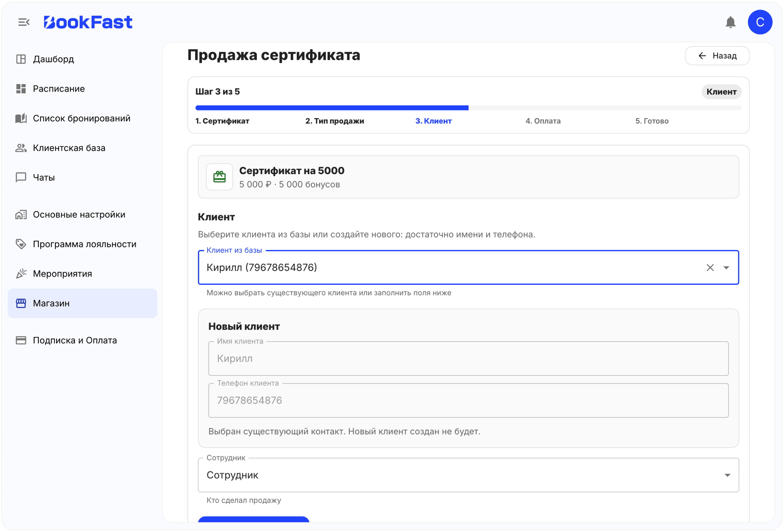The width and height of the screenshot is (784, 532).
Task: Click the Подписка и Оплата card icon
Action: 21,340
